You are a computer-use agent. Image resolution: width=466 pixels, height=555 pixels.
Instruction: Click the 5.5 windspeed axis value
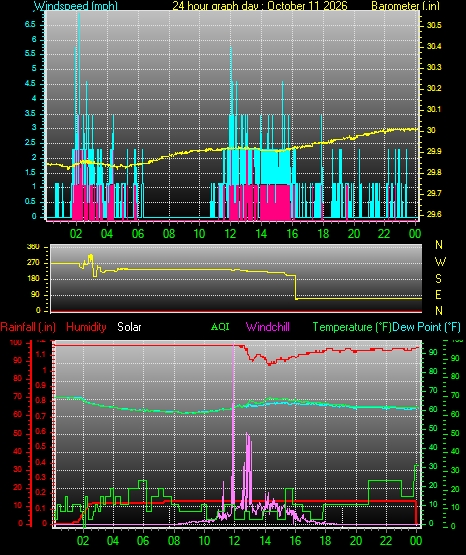30,53
